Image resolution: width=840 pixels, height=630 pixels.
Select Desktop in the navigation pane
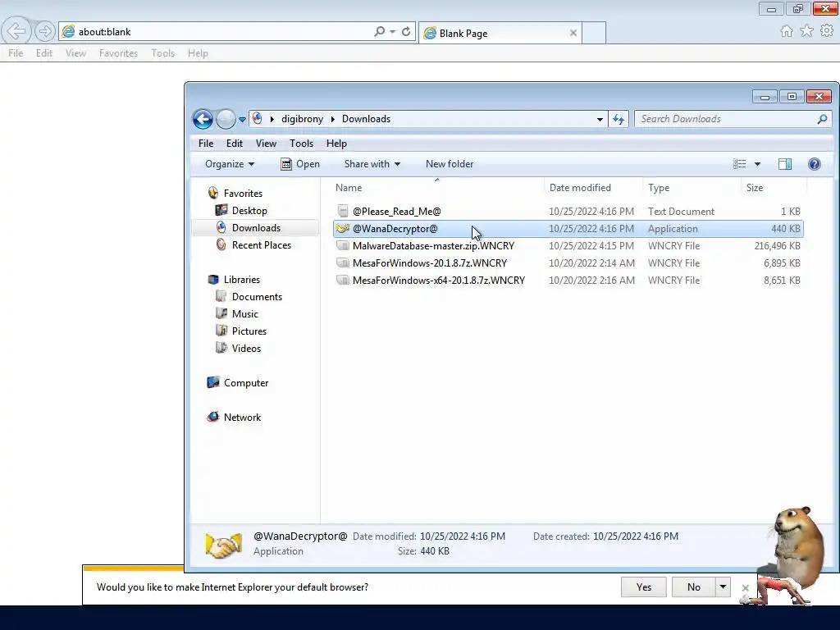[x=249, y=211]
